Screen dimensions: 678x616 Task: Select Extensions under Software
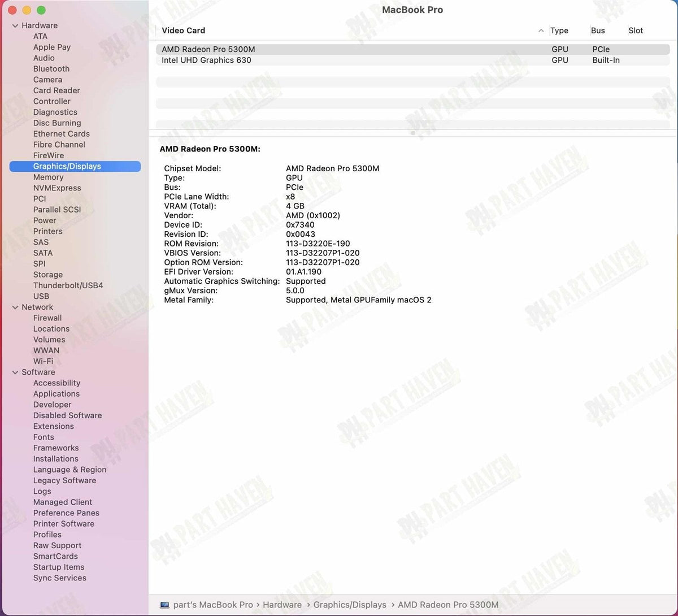[x=54, y=426]
